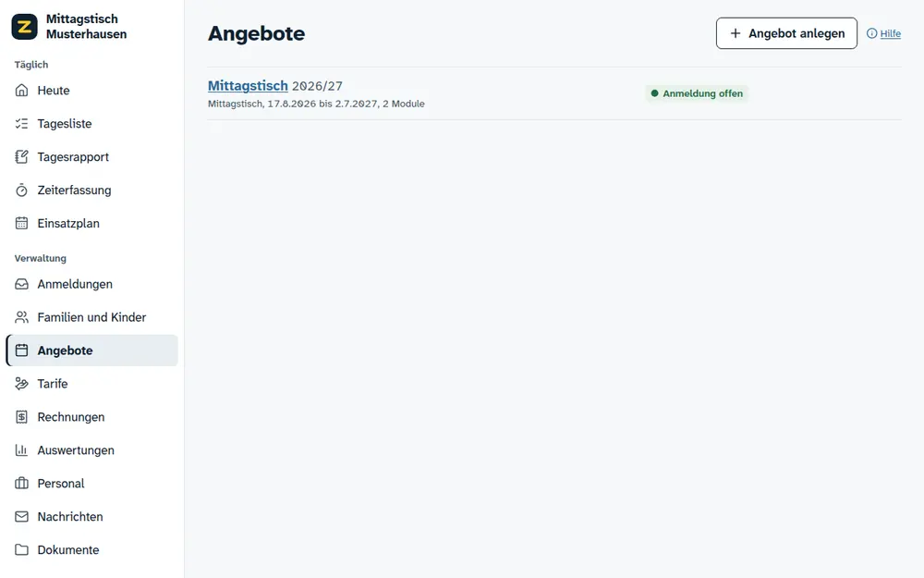Go to Tarife
Image resolution: width=924 pixels, height=578 pixels.
(91, 384)
